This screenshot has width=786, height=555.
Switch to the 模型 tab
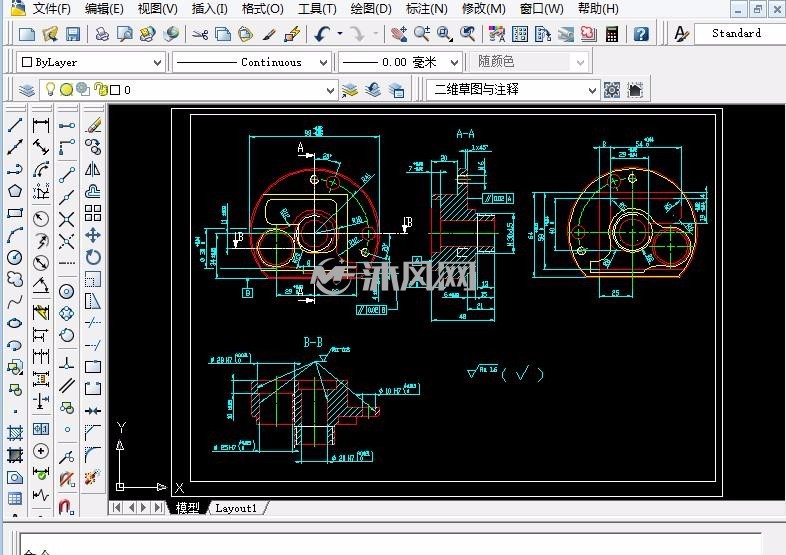tap(187, 508)
